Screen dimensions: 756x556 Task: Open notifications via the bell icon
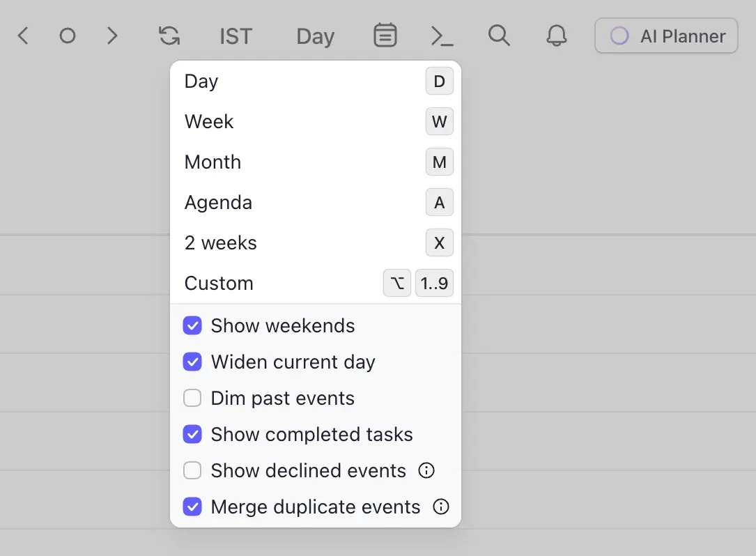click(556, 36)
